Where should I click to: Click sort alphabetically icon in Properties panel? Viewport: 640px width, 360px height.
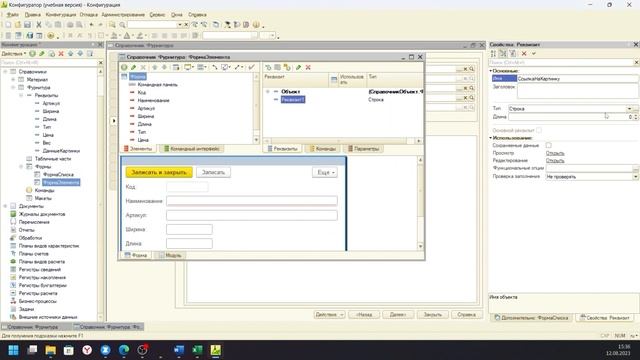493,53
